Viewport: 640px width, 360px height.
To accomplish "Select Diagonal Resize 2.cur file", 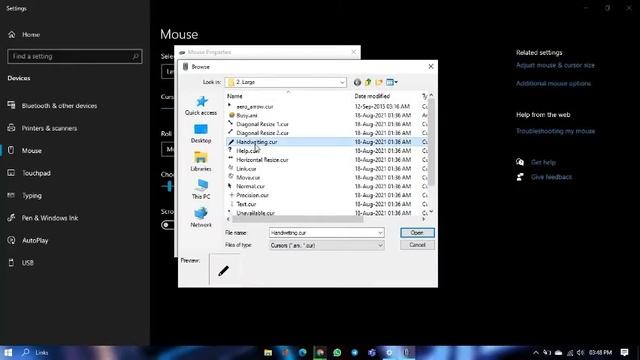I will coord(262,133).
